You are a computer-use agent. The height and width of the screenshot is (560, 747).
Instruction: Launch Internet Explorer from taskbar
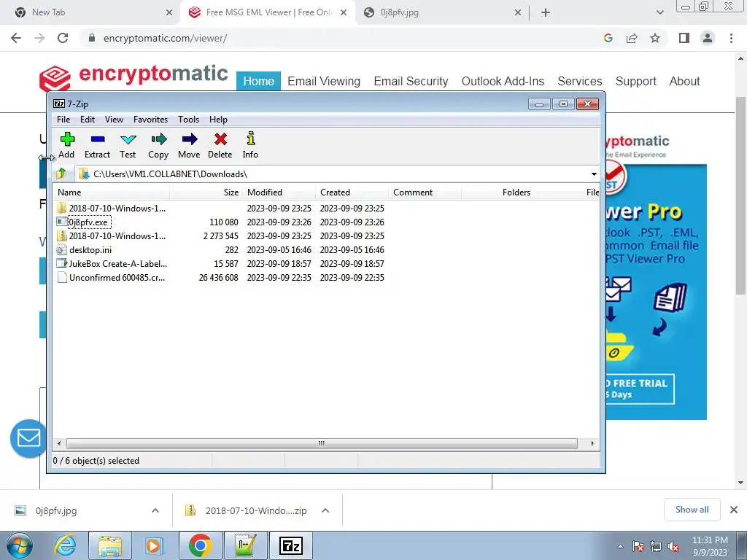coord(65,545)
